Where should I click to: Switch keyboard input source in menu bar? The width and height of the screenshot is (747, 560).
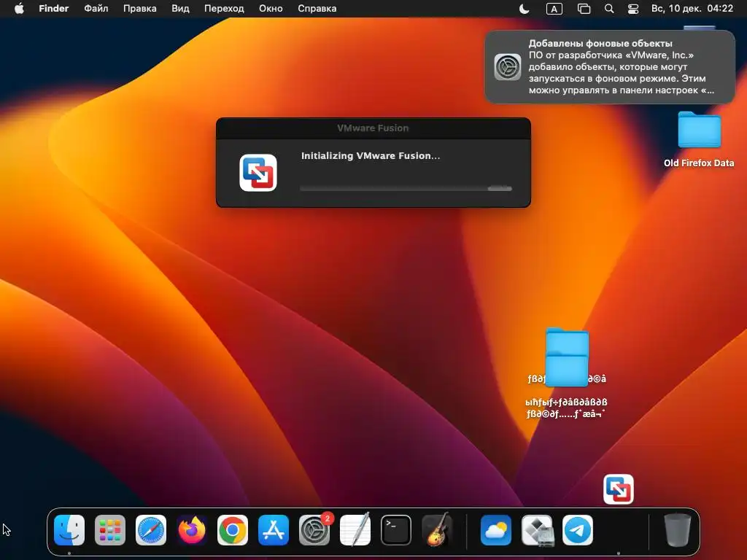pyautogui.click(x=554, y=9)
